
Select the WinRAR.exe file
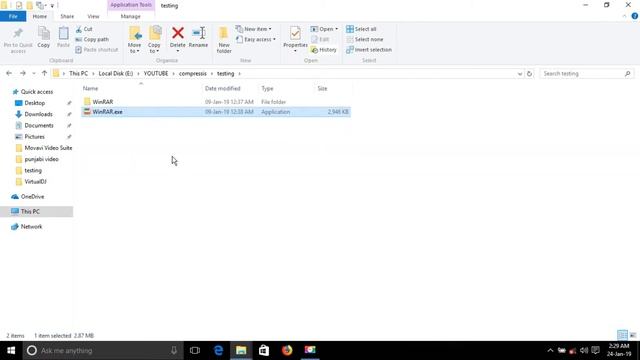pos(216,112)
